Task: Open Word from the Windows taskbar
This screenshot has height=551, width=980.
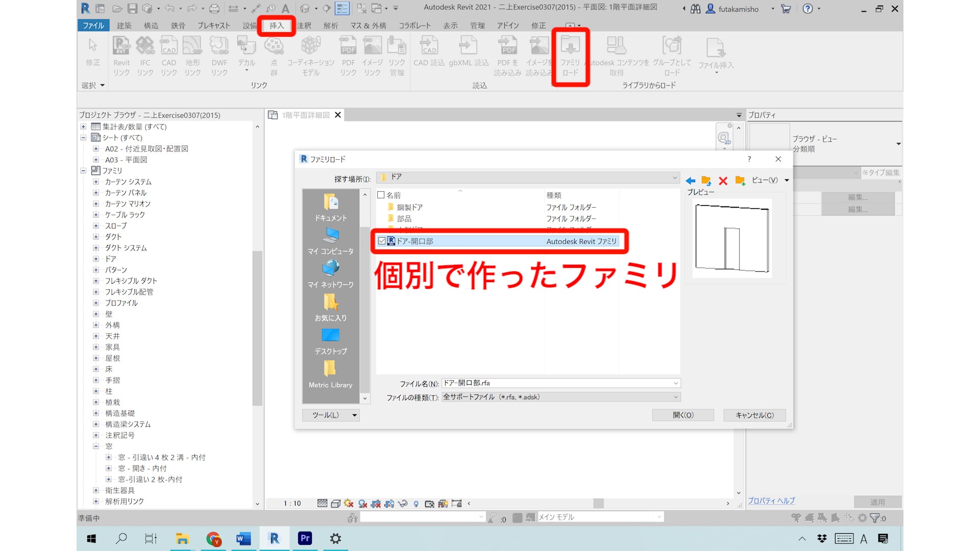Action: pyautogui.click(x=243, y=538)
